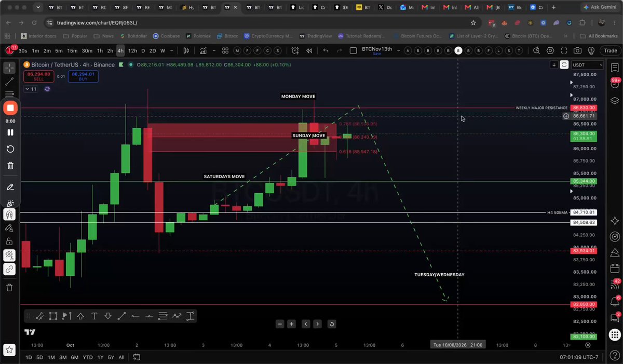The height and width of the screenshot is (364, 623).
Task: Select the trend line tool in left sidebar
Action: click(10, 82)
